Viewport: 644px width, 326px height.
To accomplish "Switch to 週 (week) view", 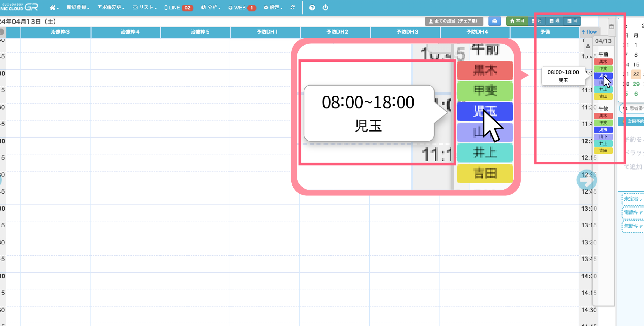I will pyautogui.click(x=554, y=21).
